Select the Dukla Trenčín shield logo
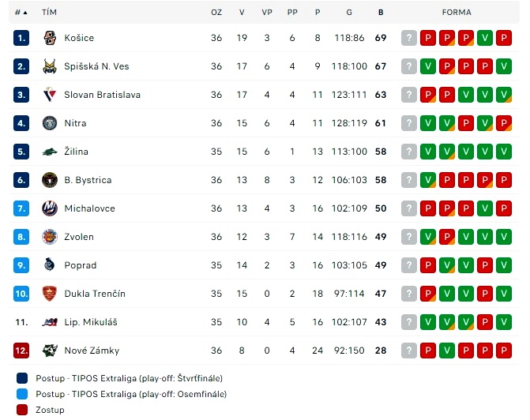Image resolution: width=530 pixels, height=420 pixels. 50,294
